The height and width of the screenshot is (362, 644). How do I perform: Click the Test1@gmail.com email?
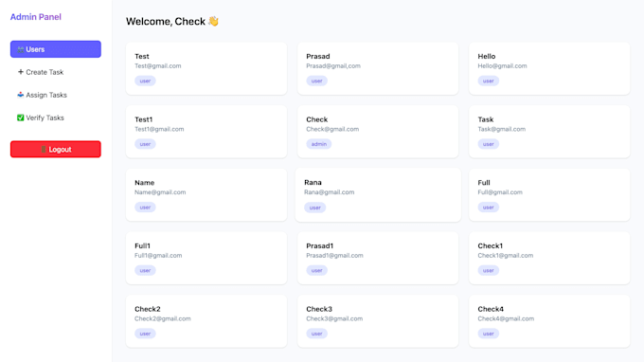[x=159, y=129]
